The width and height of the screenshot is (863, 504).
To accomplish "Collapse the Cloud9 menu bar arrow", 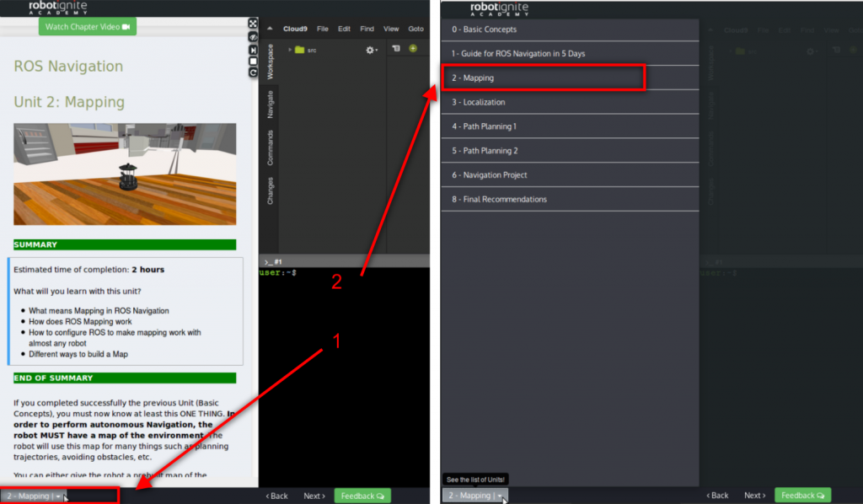I will [x=270, y=29].
